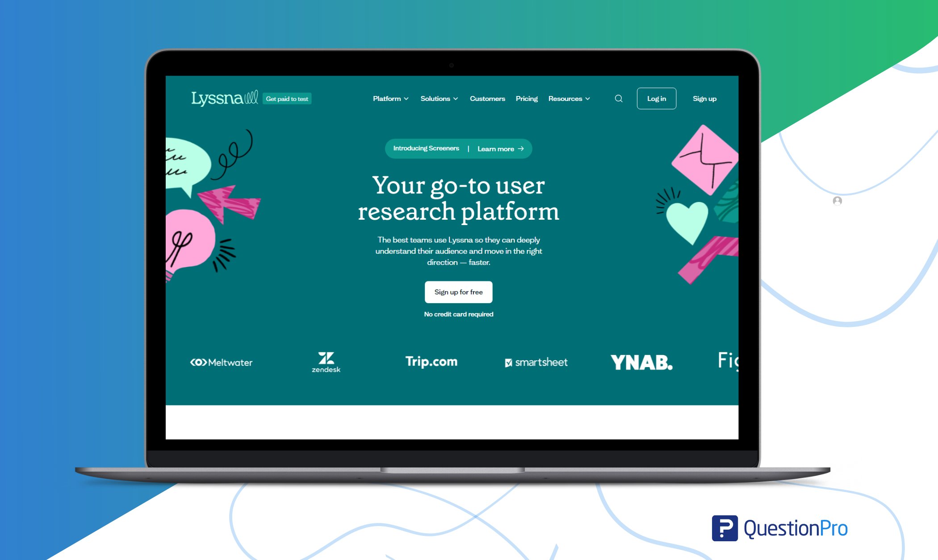Expand the Solutions dropdown menu
This screenshot has height=560, width=938.
pos(437,98)
